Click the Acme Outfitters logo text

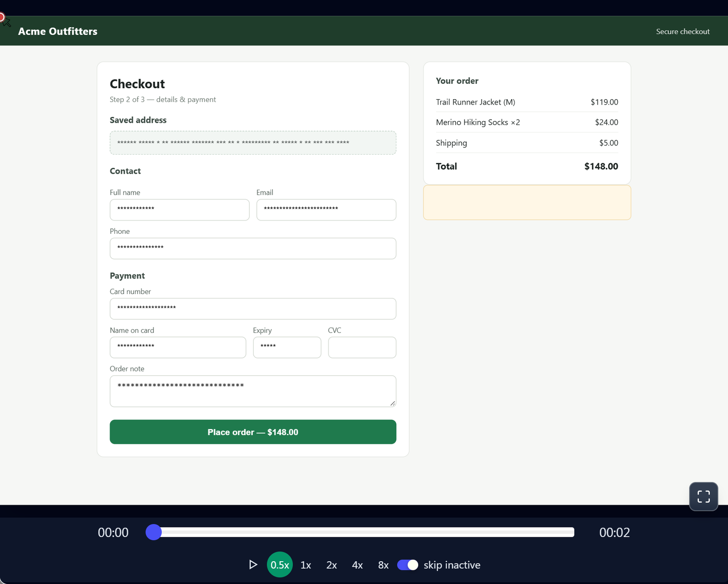[x=58, y=31]
